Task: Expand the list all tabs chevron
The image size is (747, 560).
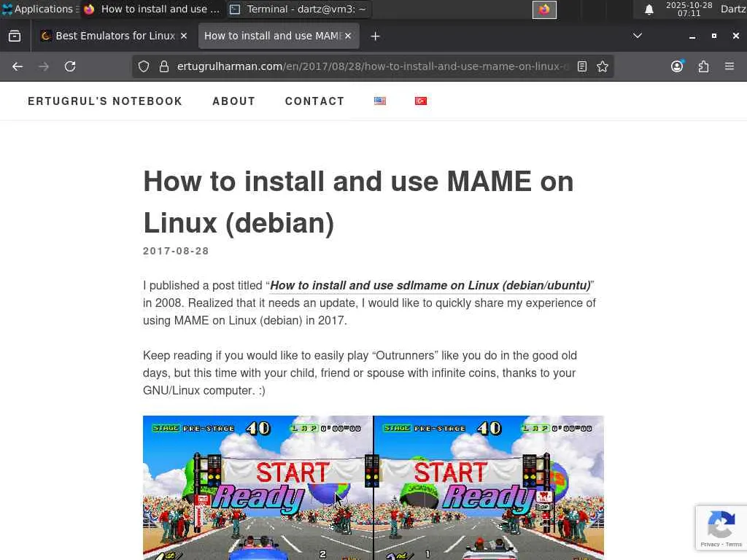Action: tap(637, 36)
